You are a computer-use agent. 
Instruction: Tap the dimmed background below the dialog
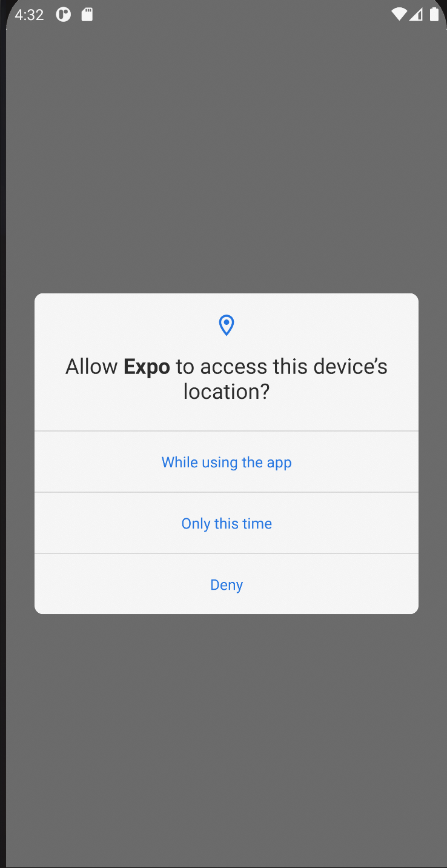[x=227, y=739]
